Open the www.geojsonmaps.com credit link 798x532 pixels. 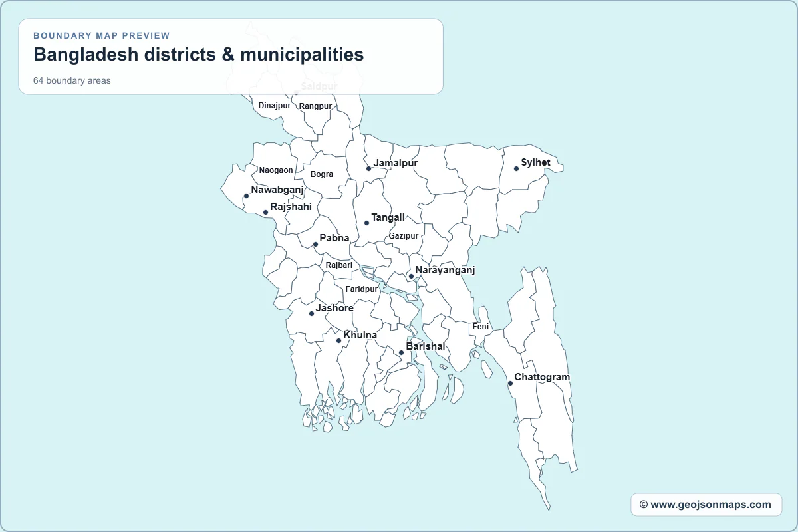coord(706,505)
